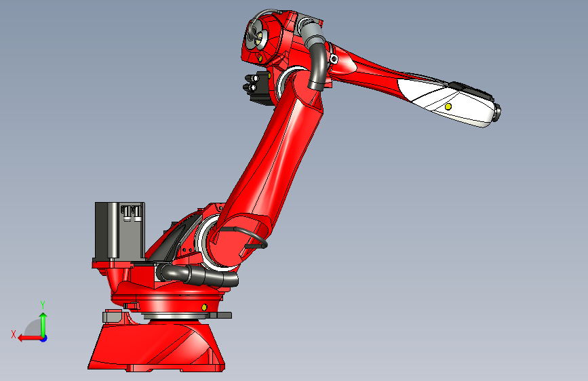This screenshot has height=381, width=588.
Task: Click the yellow dot on the elbow housing
Action: click(x=260, y=58)
